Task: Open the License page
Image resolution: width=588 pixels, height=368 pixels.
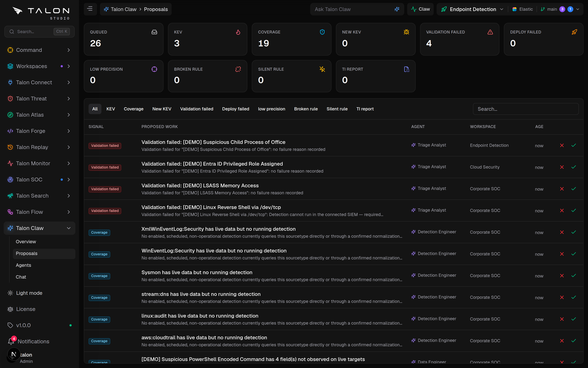Action: [39, 309]
